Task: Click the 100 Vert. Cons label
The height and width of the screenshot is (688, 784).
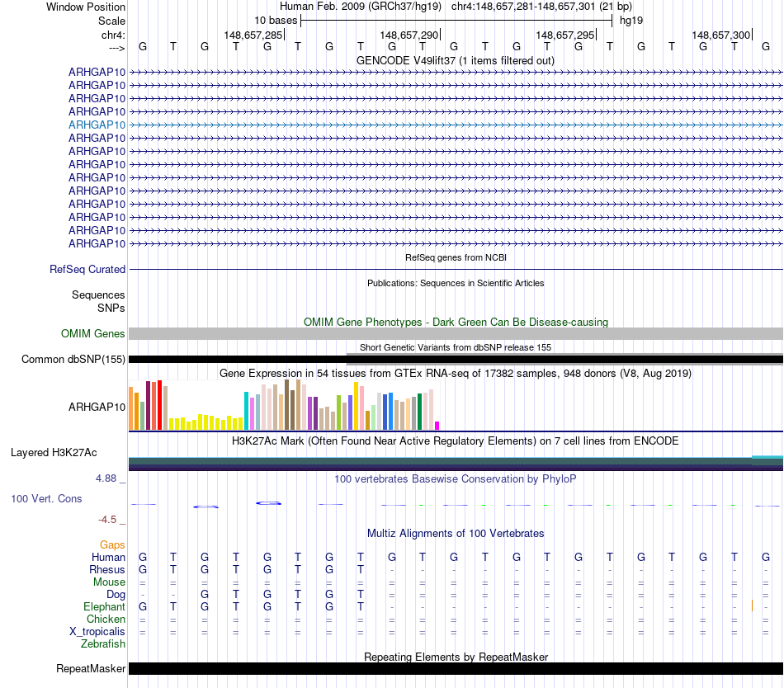Action: point(46,498)
